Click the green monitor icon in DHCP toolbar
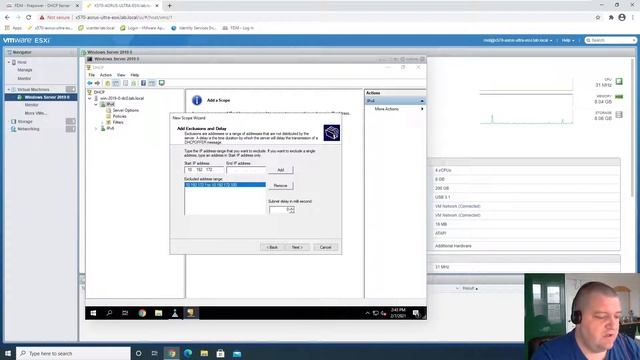The image size is (640, 360). point(162,83)
